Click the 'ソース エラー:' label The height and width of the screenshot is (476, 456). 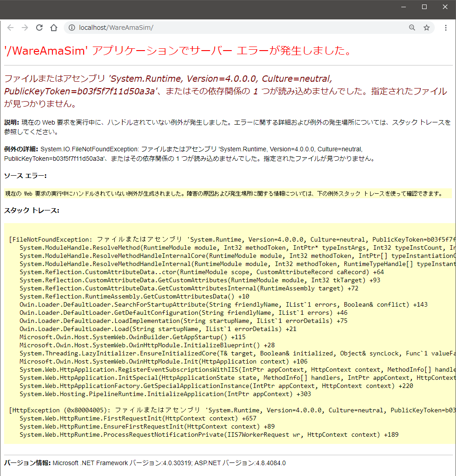pos(25,176)
